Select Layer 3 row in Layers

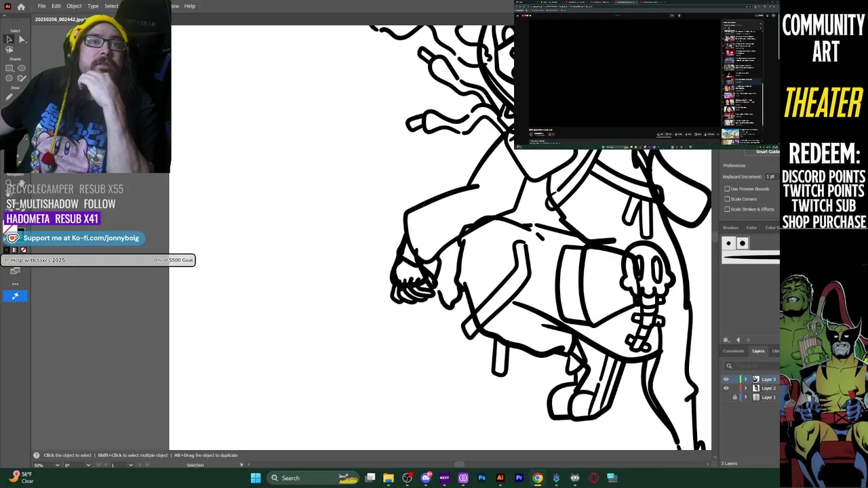click(x=751, y=380)
